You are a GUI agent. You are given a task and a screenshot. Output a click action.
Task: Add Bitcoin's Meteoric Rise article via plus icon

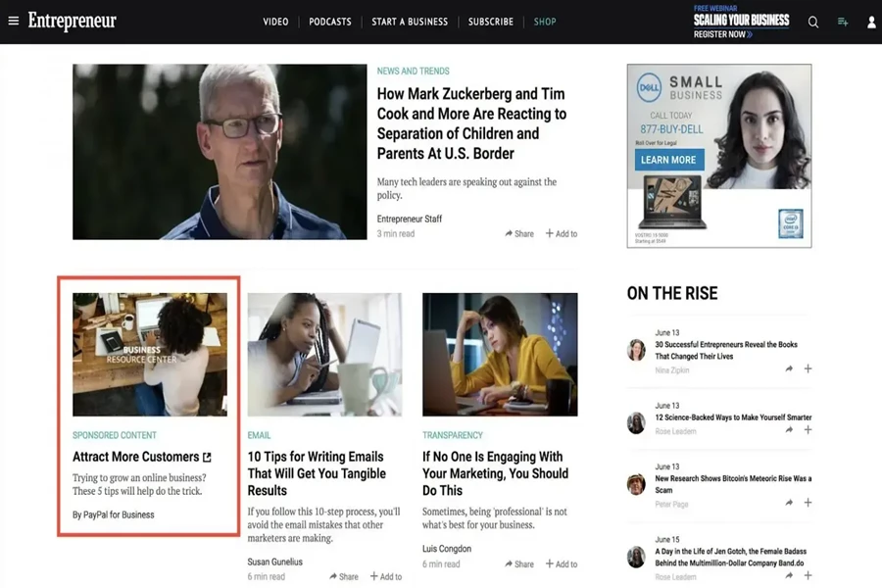[808, 503]
